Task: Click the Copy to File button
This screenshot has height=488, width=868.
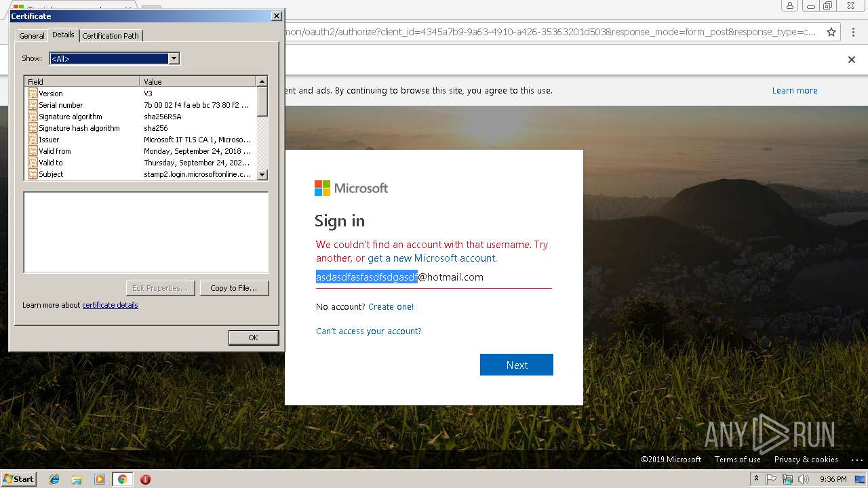Action: [x=234, y=288]
